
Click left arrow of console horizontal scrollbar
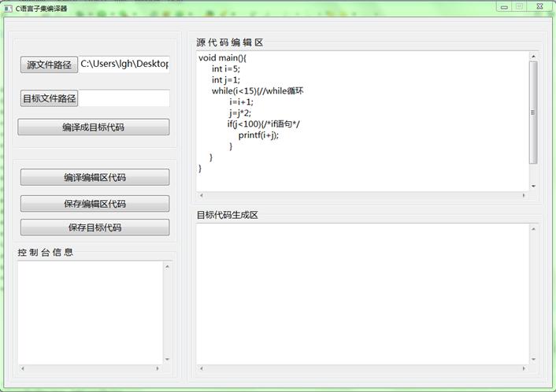[23, 368]
